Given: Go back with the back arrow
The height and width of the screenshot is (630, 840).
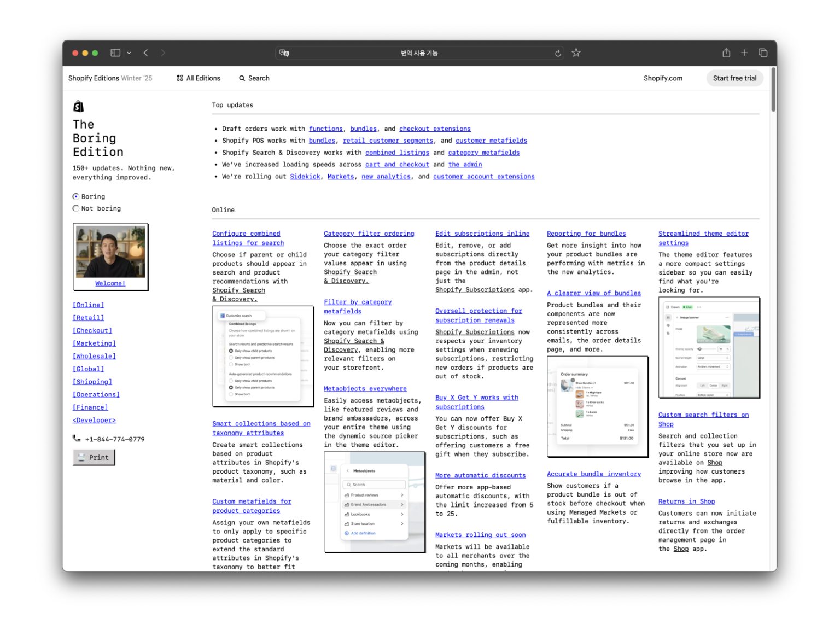Looking at the screenshot, I should click(x=146, y=53).
